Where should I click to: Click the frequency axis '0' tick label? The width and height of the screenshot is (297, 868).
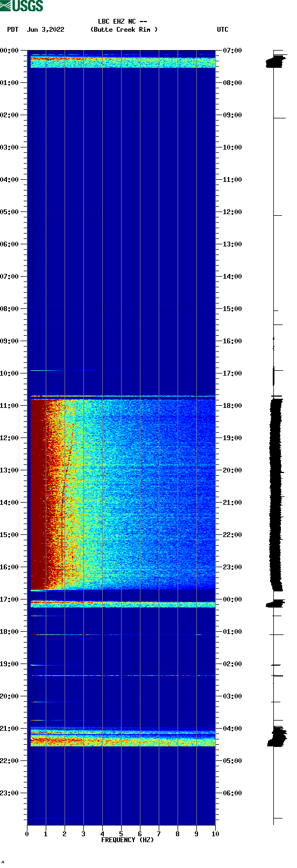(x=27, y=834)
